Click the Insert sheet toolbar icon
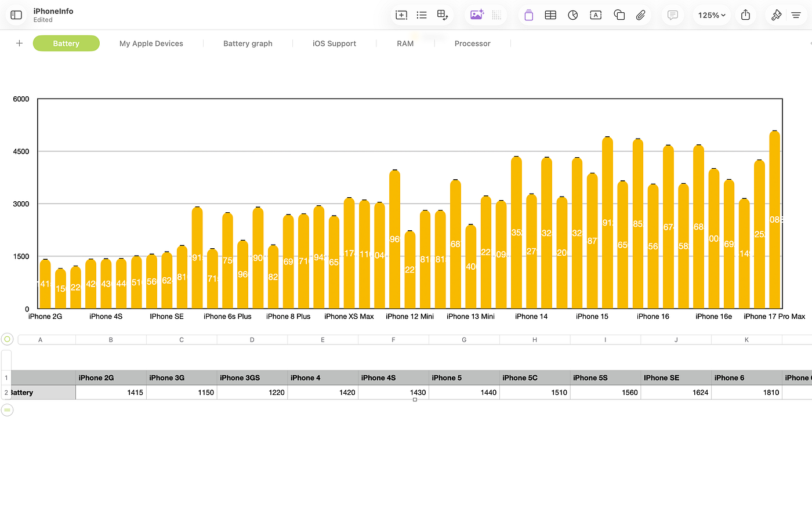This screenshot has width=812, height=508. click(401, 15)
